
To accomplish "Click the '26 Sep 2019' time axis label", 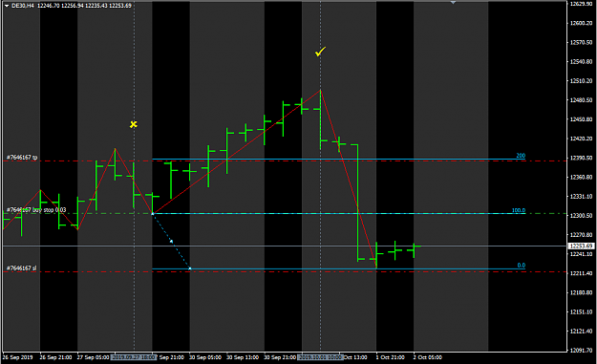I will [17, 357].
